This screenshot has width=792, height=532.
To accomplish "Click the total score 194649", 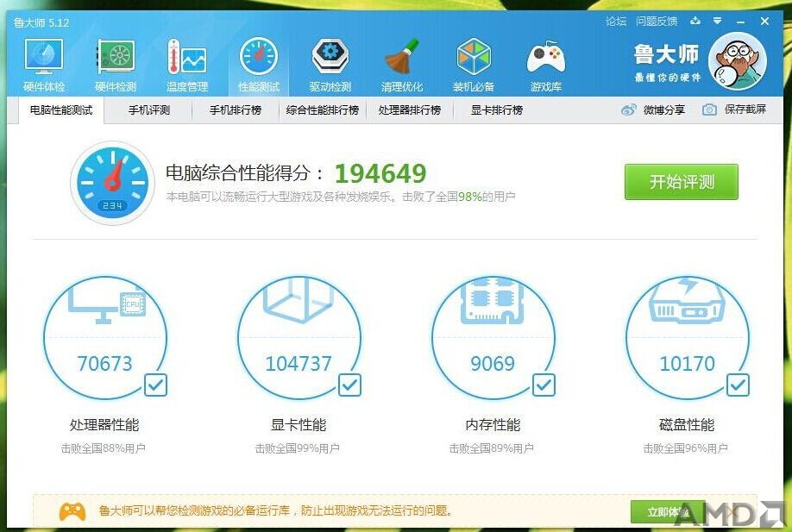I will click(380, 173).
